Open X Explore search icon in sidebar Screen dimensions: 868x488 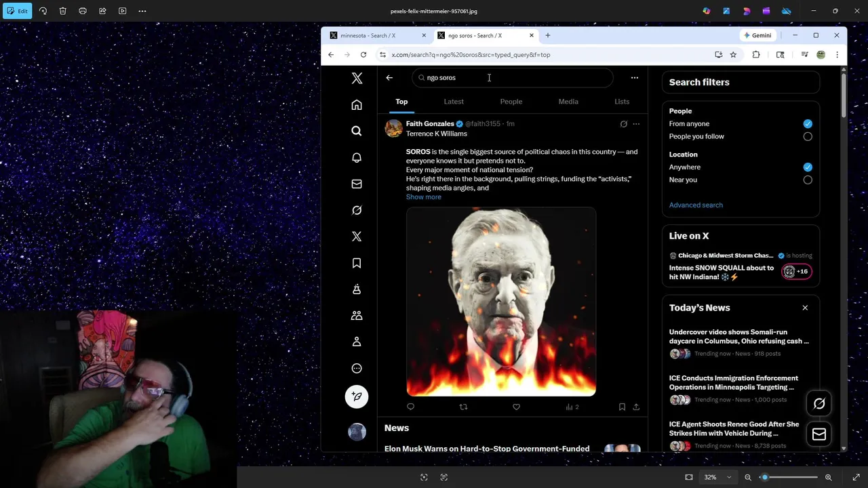click(357, 131)
